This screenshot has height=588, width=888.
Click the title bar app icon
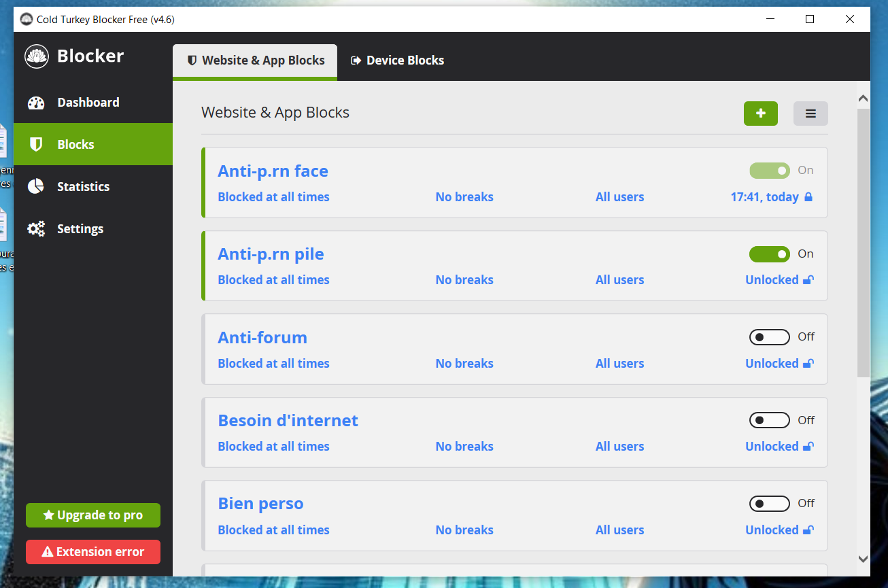(26, 20)
